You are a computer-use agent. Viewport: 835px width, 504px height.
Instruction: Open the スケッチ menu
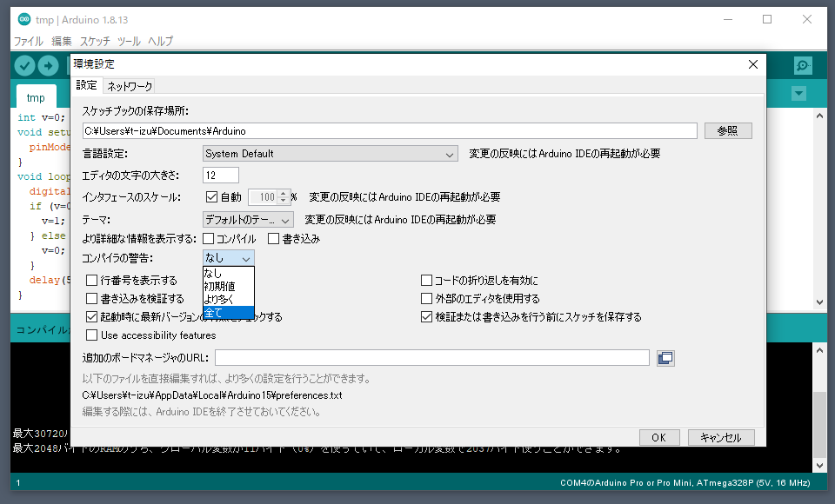coord(95,41)
